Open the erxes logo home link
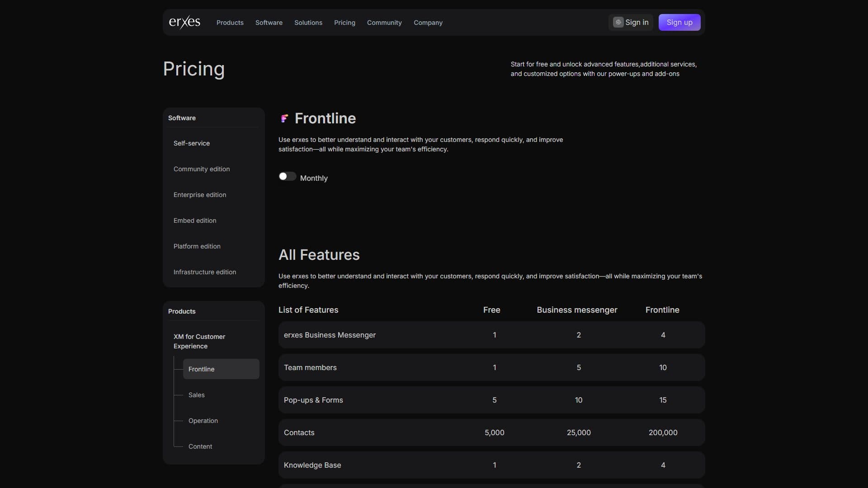868x488 pixels. pyautogui.click(x=184, y=22)
